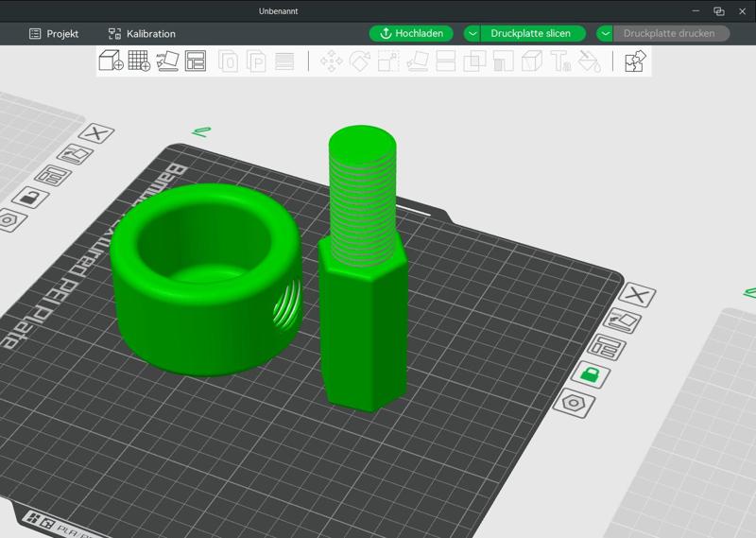Expand the dropdown arrow beside Druckplatte slicen
Screen dimensions: 756x538
472,33
